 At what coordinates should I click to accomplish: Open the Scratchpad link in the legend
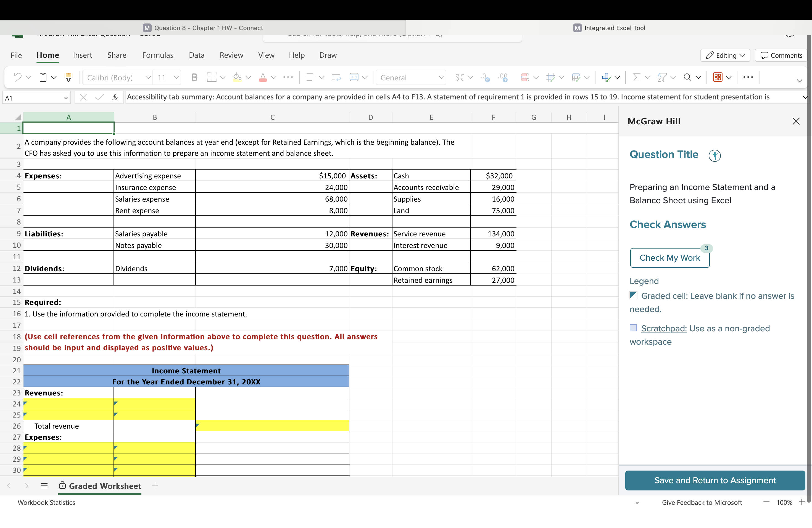(x=664, y=328)
